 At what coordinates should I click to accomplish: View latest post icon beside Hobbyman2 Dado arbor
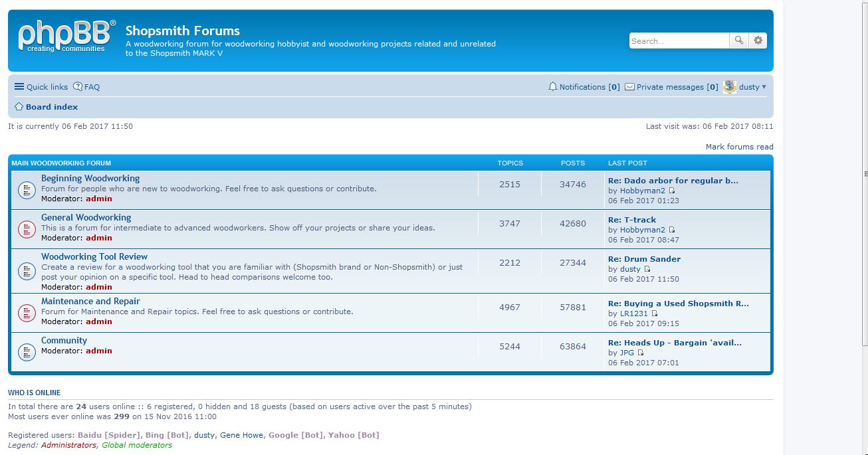[672, 191]
